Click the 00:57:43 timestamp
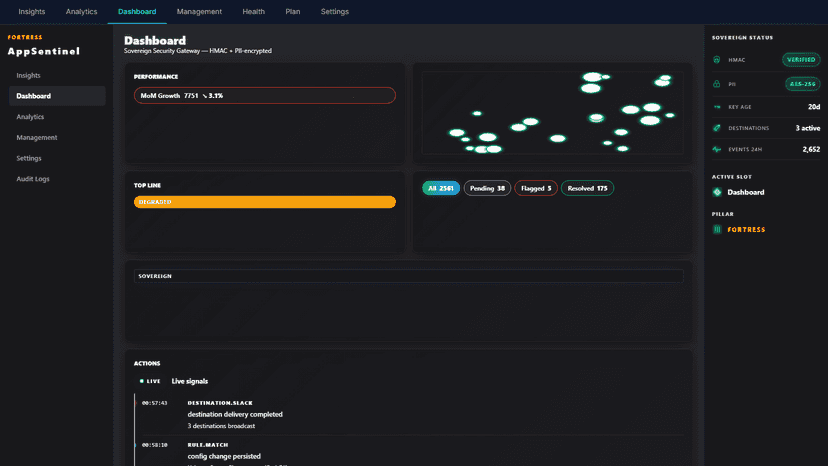The height and width of the screenshot is (466, 828). [x=155, y=403]
